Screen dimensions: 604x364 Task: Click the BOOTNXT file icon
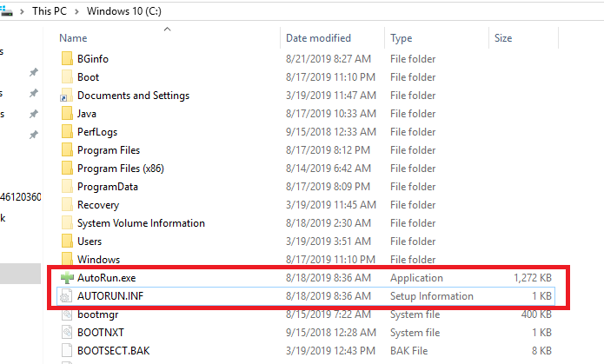(67, 333)
